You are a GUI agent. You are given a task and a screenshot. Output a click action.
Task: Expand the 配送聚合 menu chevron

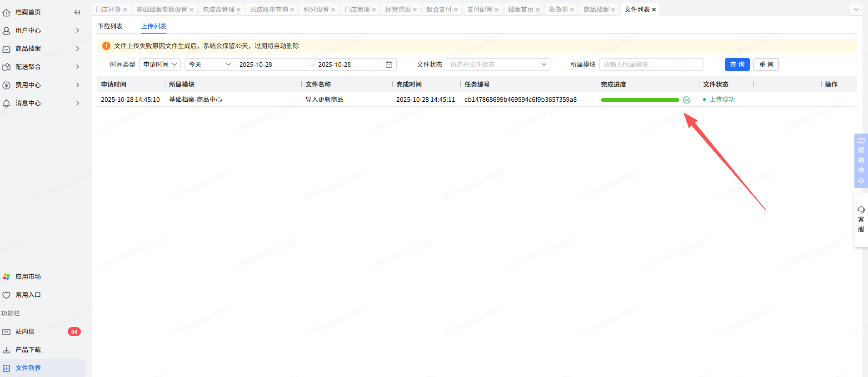78,67
